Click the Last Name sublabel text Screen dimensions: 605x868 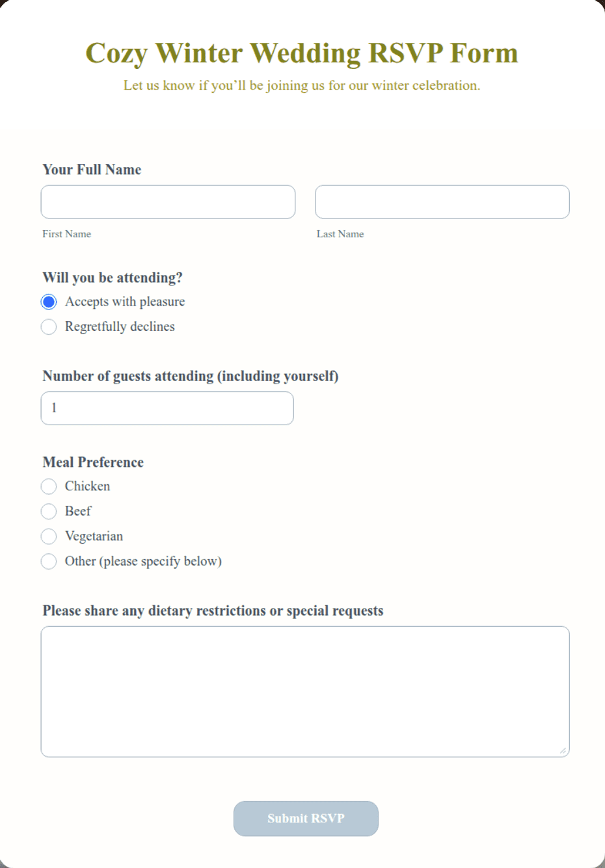pyautogui.click(x=340, y=234)
